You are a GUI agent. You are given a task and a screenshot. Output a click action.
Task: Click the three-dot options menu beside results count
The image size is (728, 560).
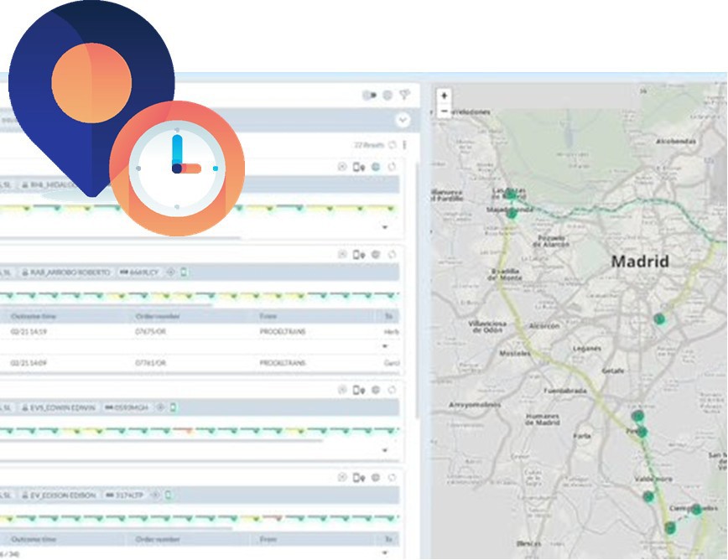click(405, 145)
